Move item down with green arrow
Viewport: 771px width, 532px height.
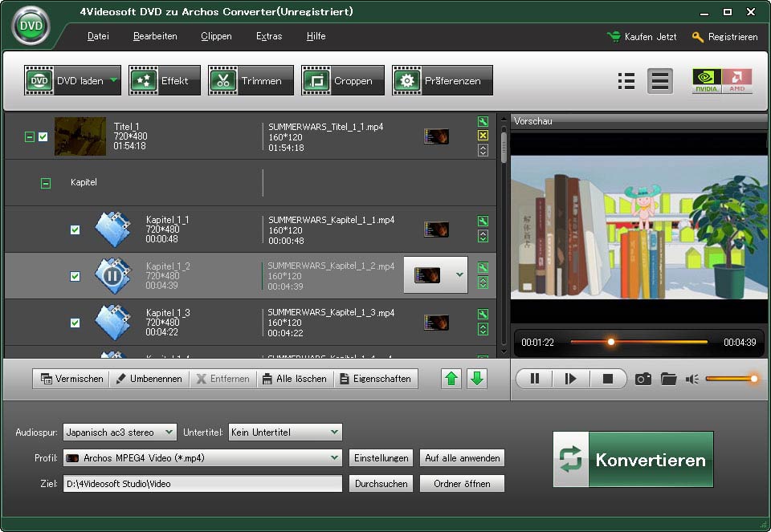coord(477,379)
